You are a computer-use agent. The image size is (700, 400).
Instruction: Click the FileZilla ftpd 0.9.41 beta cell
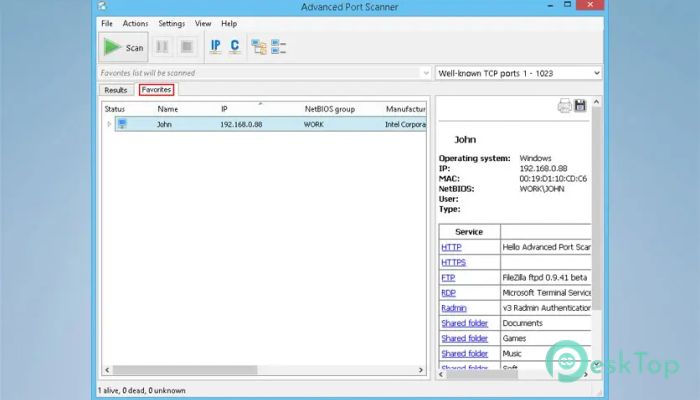pos(545,278)
